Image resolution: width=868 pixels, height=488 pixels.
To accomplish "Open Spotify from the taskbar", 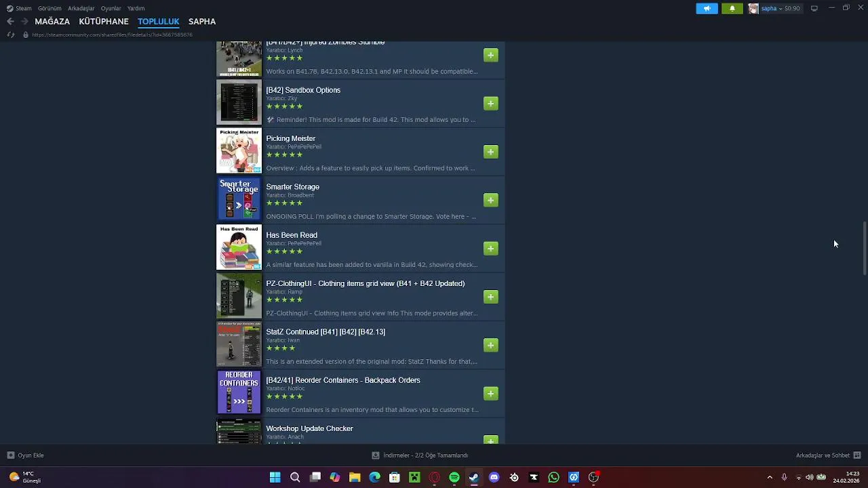I will pos(454,477).
